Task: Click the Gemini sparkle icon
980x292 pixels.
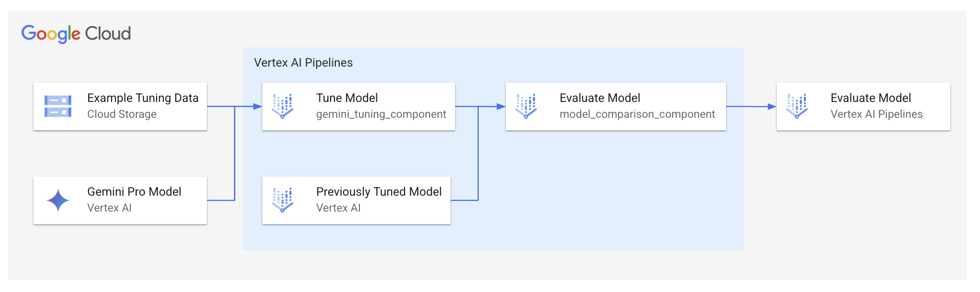Action: [58, 200]
